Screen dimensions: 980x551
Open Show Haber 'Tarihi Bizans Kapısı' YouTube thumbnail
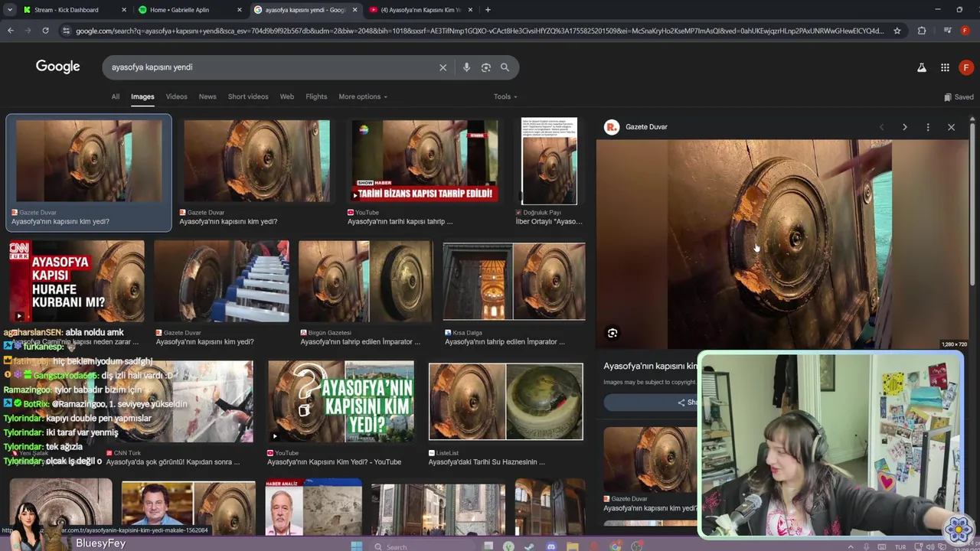click(x=425, y=161)
